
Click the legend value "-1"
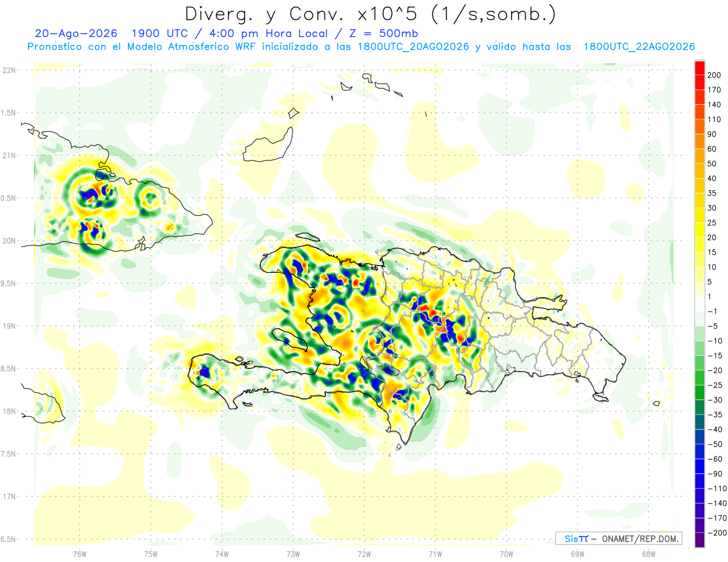point(712,311)
